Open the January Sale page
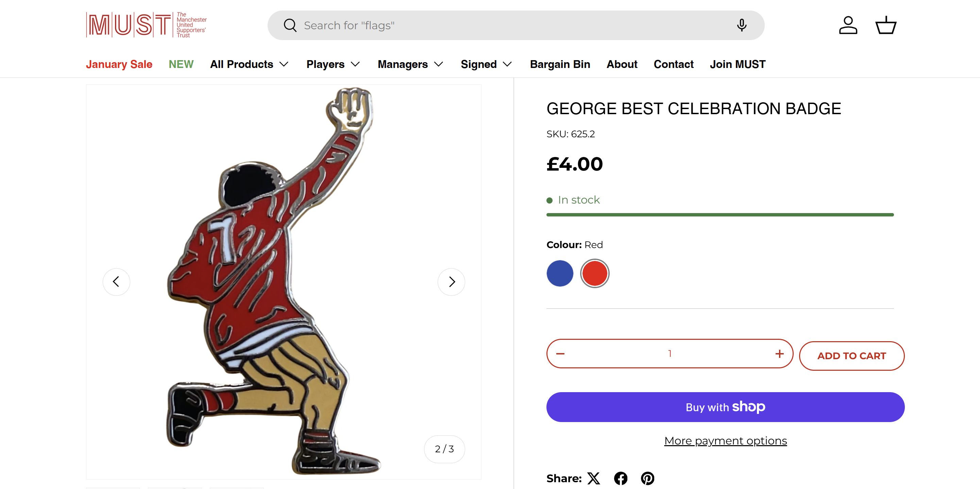 [x=119, y=64]
